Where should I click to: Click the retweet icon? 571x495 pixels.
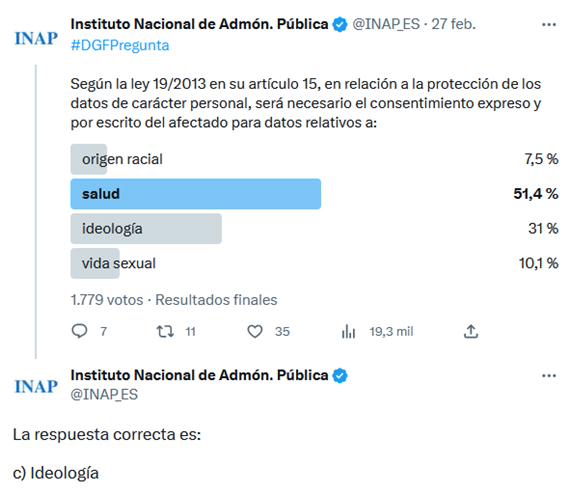[x=165, y=331]
